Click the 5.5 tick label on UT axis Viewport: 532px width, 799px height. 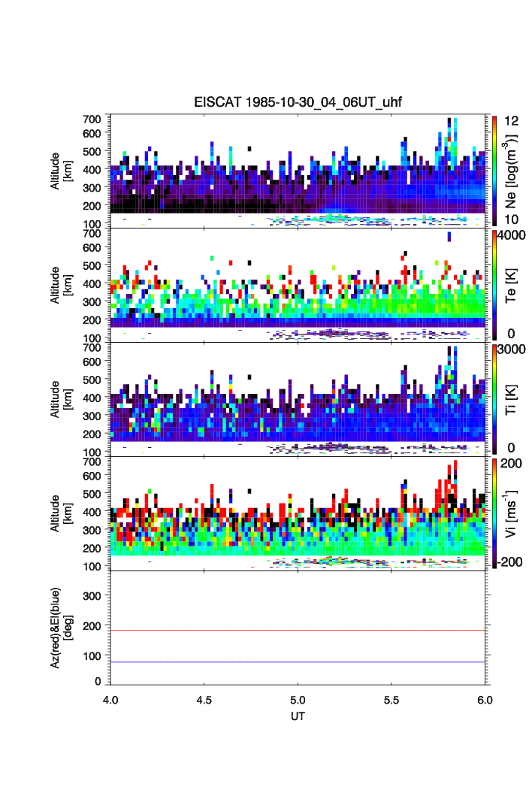(391, 699)
